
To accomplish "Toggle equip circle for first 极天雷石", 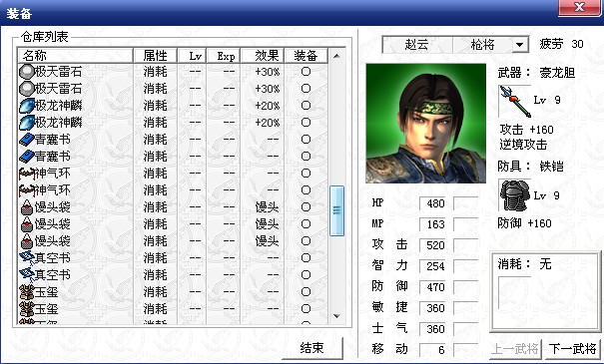I will (x=305, y=72).
